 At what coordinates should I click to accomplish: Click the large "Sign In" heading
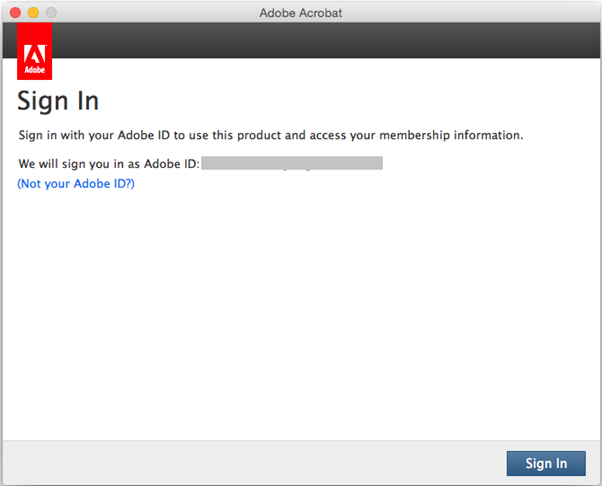pos(58,101)
